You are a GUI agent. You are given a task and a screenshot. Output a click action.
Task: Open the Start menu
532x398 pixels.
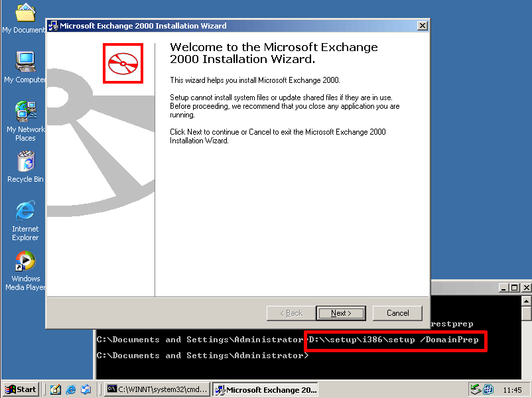[21, 389]
